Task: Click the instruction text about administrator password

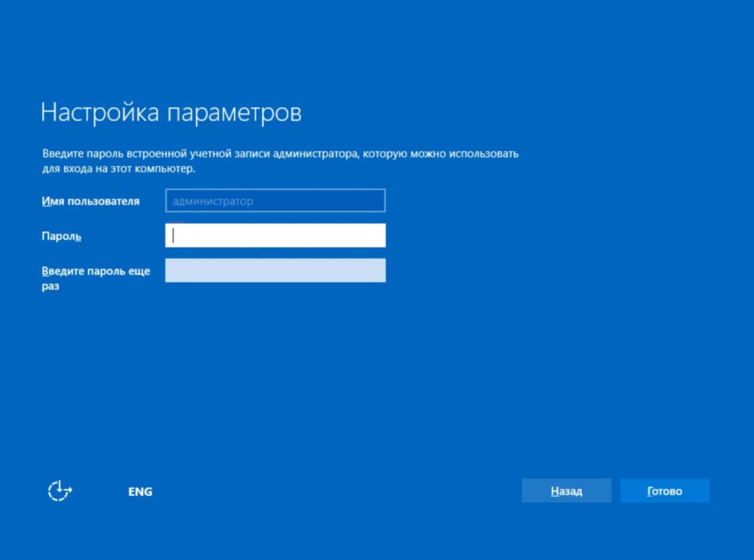Action: (280, 160)
